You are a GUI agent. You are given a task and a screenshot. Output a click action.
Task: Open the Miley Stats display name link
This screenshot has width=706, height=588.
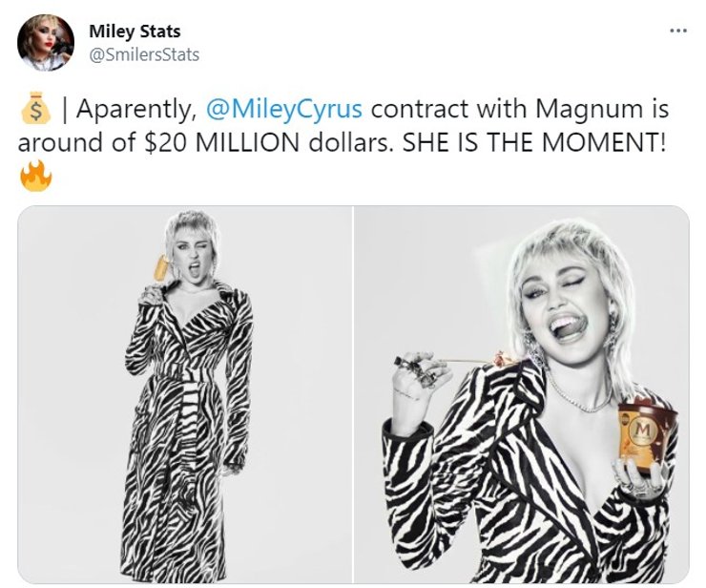click(135, 31)
